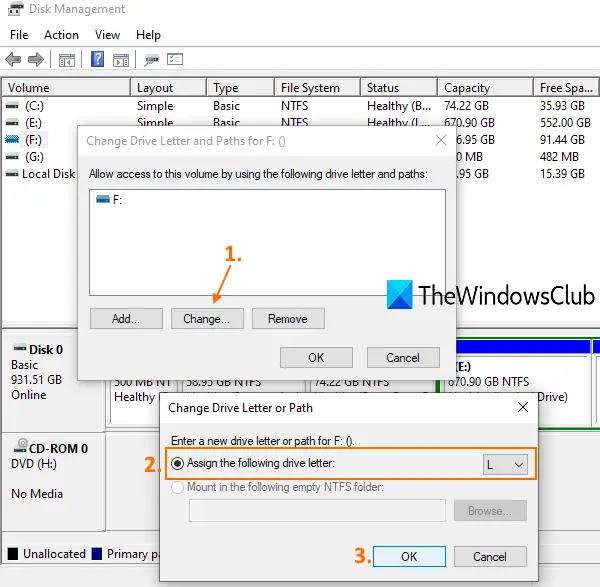Open the Action menu
Viewport: 600px width, 587px height.
61,35
